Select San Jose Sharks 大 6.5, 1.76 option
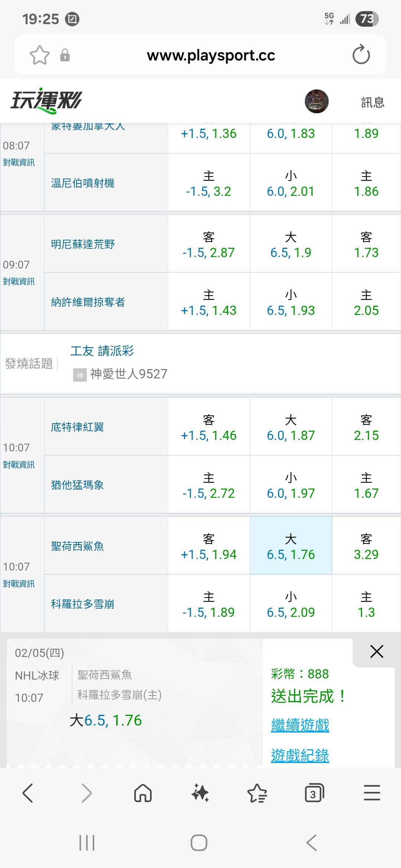This screenshot has width=401, height=868. (x=291, y=546)
